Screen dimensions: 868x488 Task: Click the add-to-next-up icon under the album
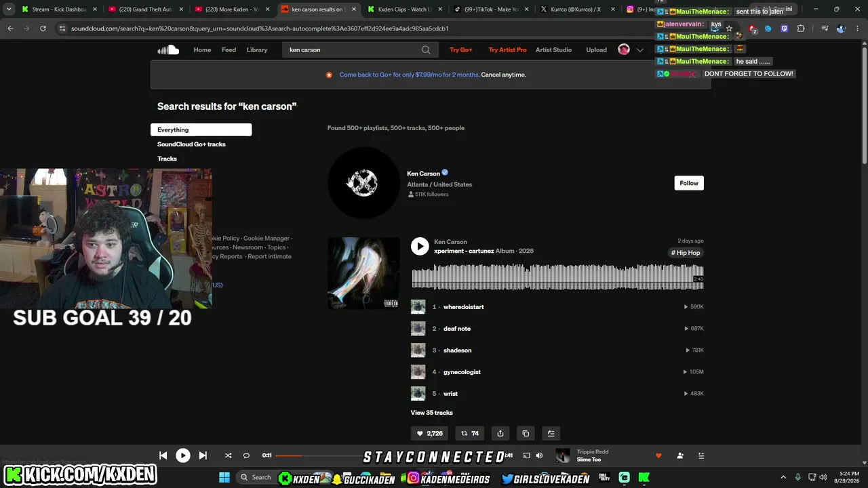(x=551, y=433)
